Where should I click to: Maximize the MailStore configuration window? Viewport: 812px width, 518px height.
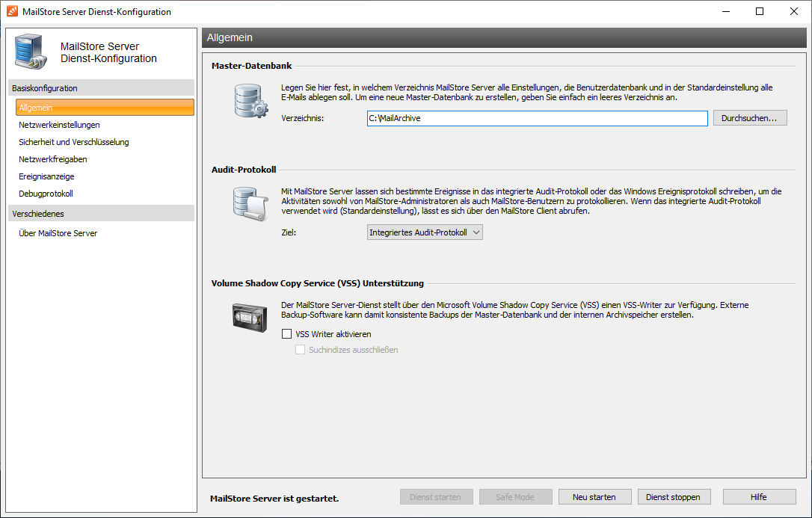(x=759, y=11)
